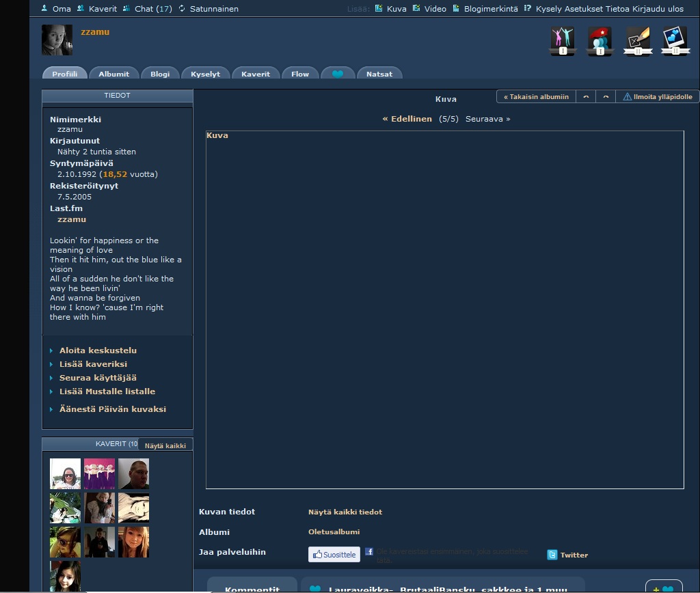Open friend thumbnail of dark mirror selfie

pyautogui.click(x=99, y=542)
